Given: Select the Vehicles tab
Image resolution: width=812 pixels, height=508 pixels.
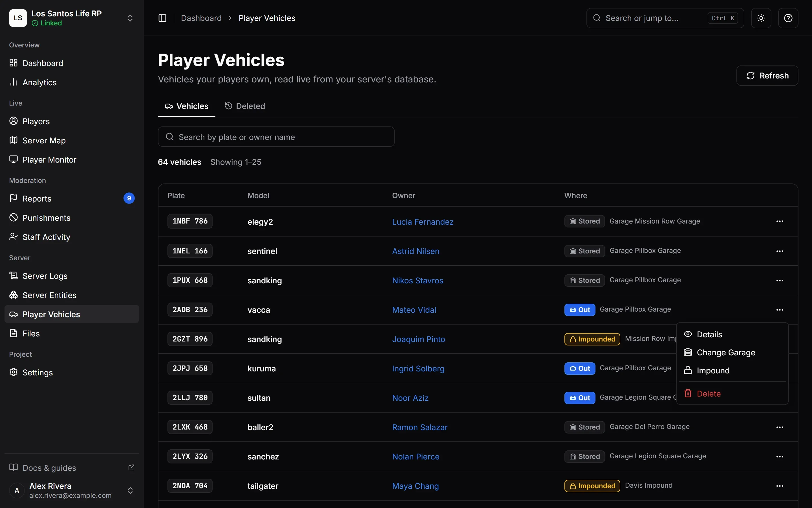Looking at the screenshot, I should coord(187,106).
